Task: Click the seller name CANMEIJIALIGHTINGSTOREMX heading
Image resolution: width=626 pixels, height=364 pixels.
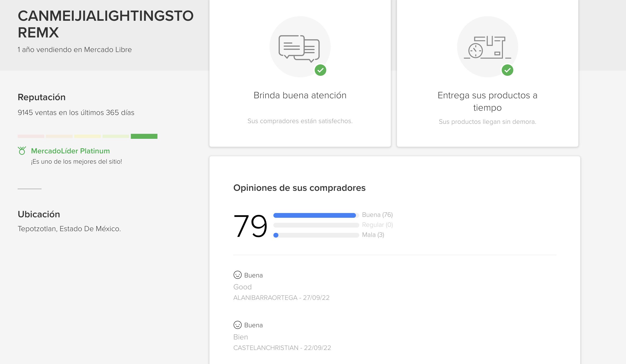Action: coord(106,24)
